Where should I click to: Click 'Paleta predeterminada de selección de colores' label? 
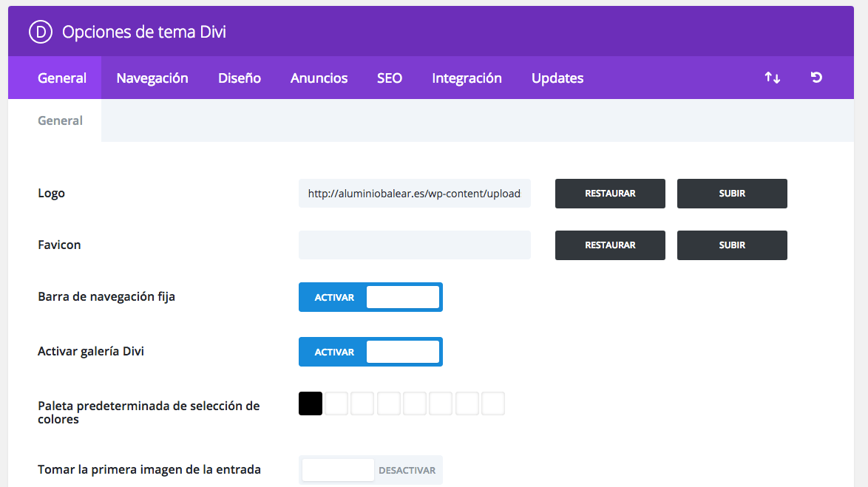(x=149, y=412)
